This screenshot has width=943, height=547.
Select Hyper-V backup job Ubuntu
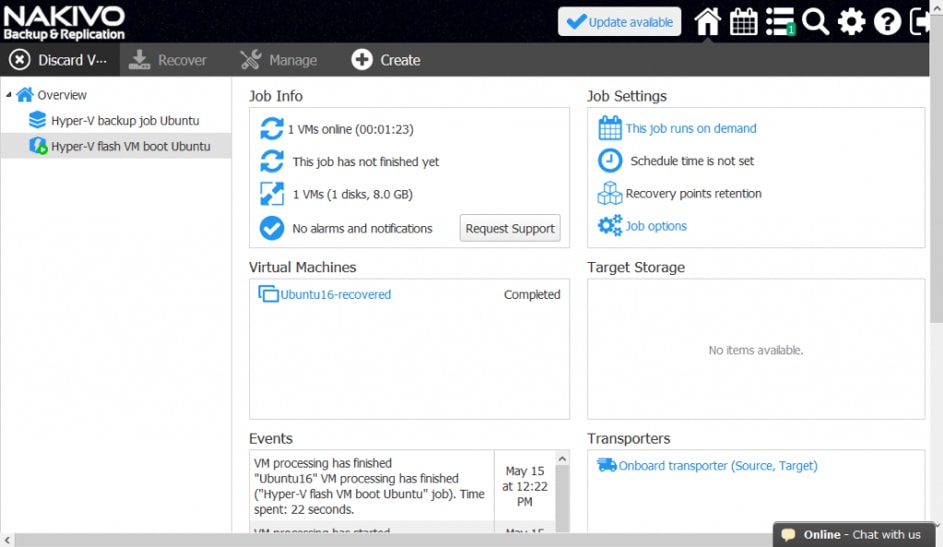tap(125, 121)
